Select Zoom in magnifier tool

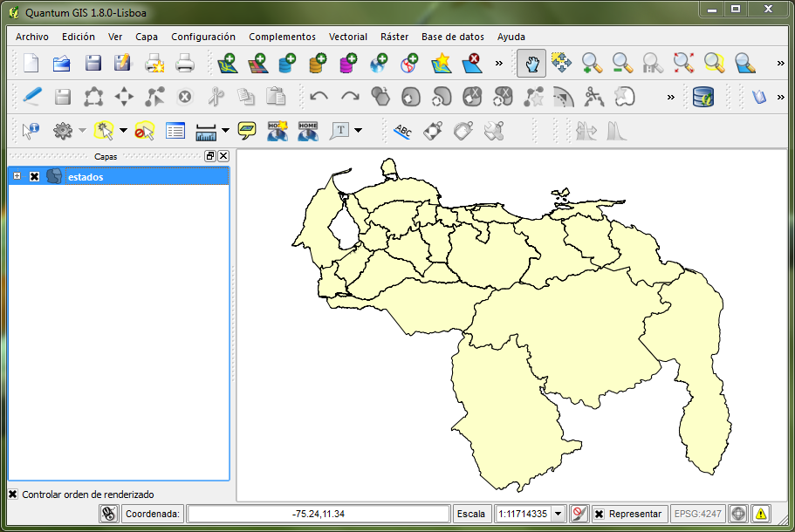coord(592,64)
